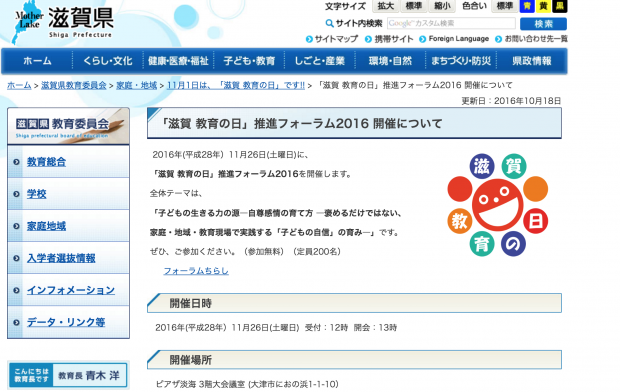Open the くらし・文化 navigation tab
This screenshot has height=392, width=620.
tap(108, 61)
